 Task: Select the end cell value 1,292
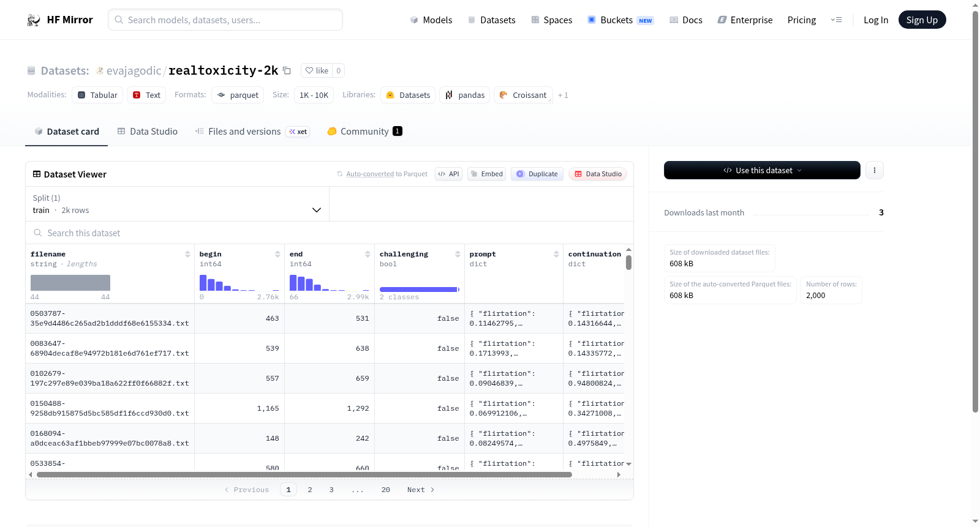click(358, 408)
